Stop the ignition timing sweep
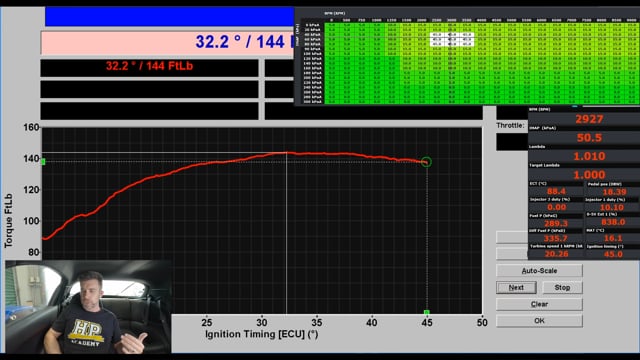The height and width of the screenshot is (360, 640). tap(562, 287)
